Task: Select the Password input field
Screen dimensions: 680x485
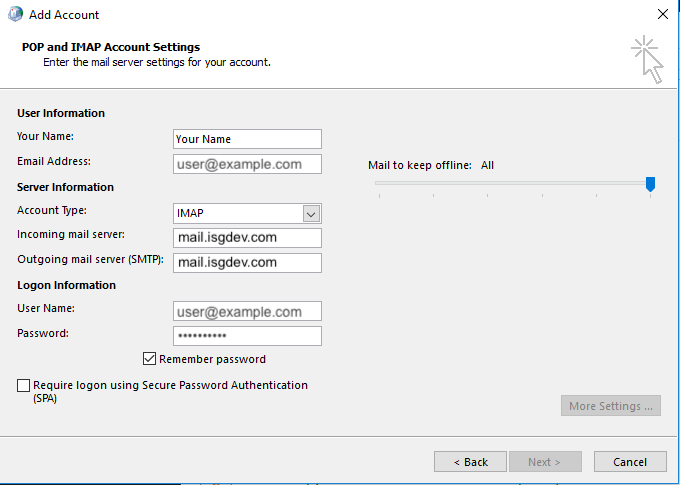Action: coord(247,335)
